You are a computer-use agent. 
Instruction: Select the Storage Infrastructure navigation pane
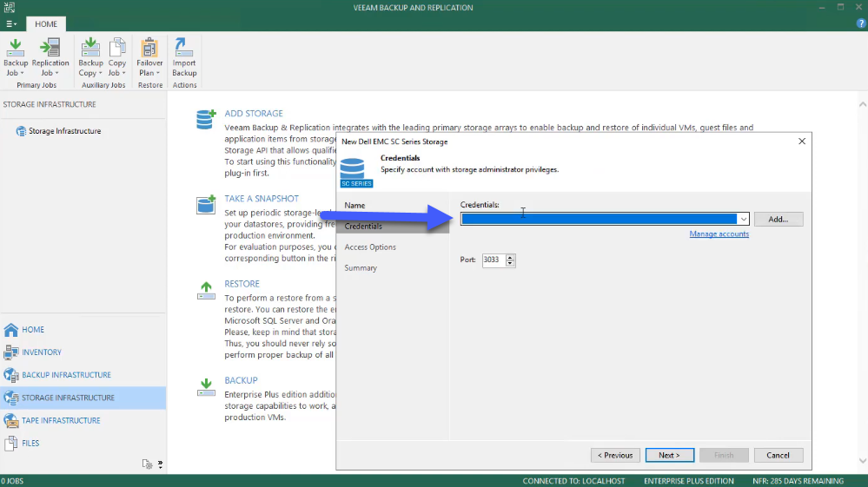[83, 398]
